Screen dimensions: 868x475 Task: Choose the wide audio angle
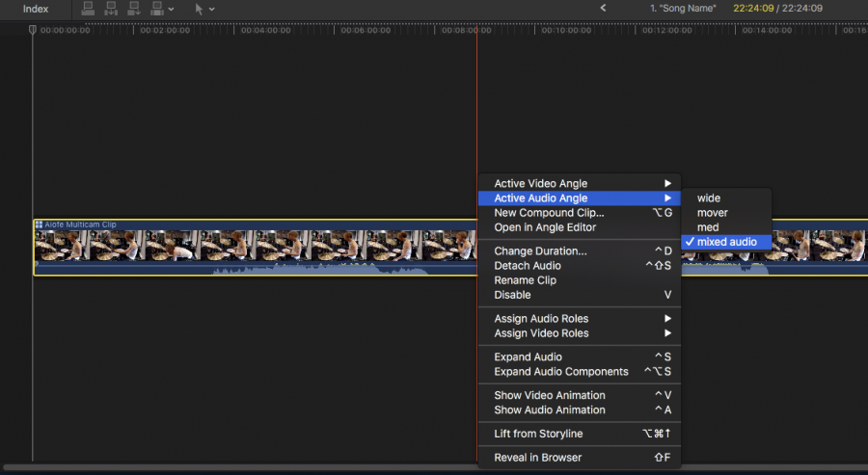(x=709, y=198)
